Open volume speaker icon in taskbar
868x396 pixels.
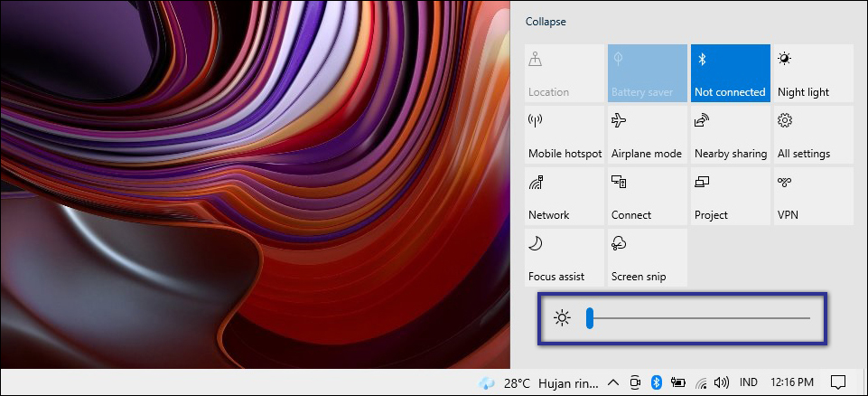[x=721, y=382]
